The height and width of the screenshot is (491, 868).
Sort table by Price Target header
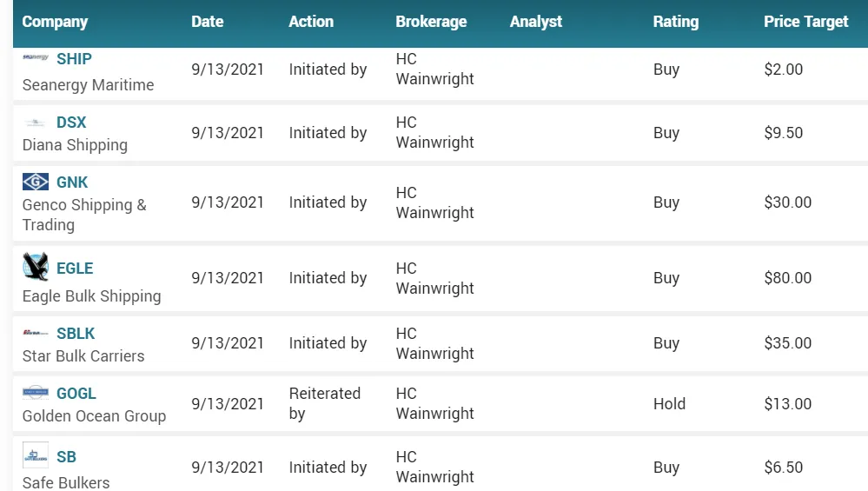click(806, 22)
